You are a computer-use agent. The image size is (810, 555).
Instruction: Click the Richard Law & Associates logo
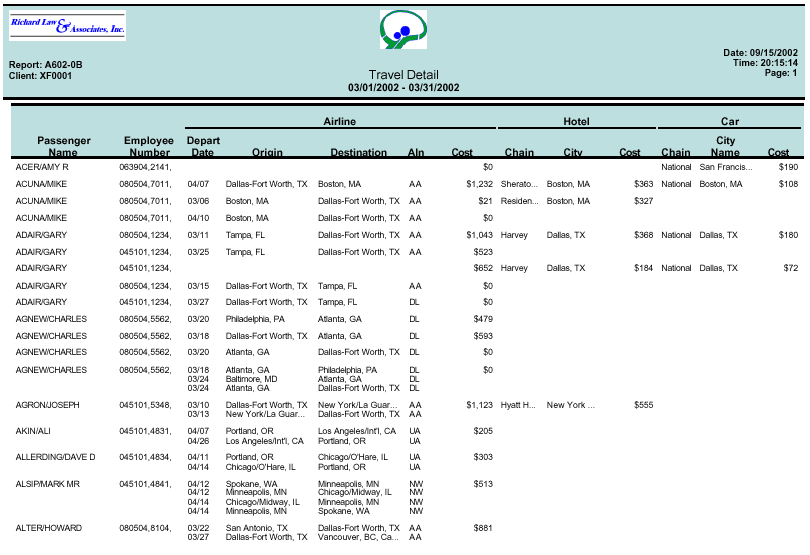coord(67,25)
